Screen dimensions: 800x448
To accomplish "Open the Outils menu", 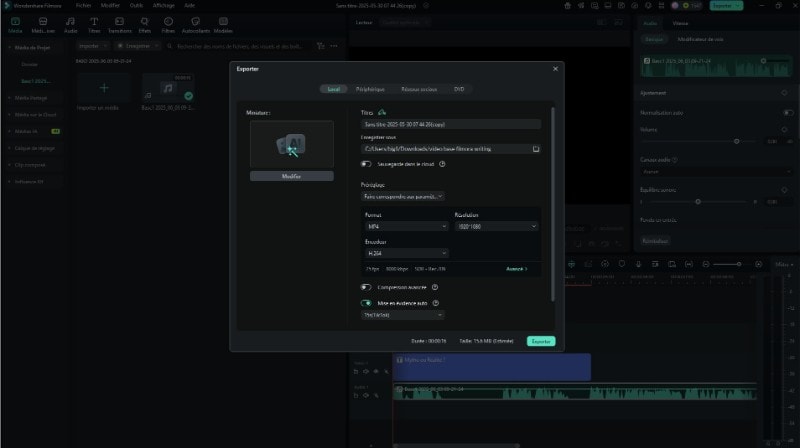I will click(x=136, y=6).
